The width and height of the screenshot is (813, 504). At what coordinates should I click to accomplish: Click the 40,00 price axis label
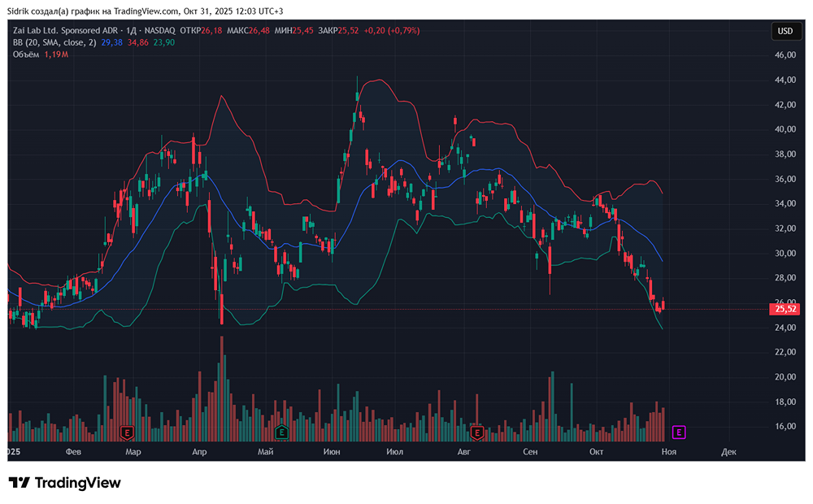[x=785, y=129]
